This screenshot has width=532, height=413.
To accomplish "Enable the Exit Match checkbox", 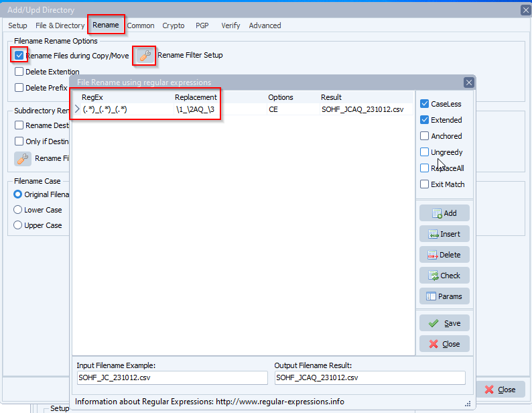I will [424, 184].
